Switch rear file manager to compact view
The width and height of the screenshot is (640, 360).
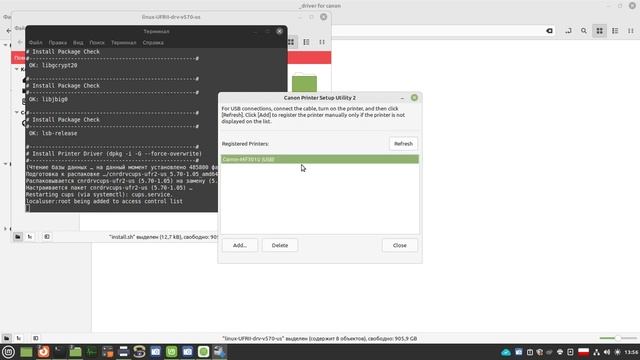(631, 31)
